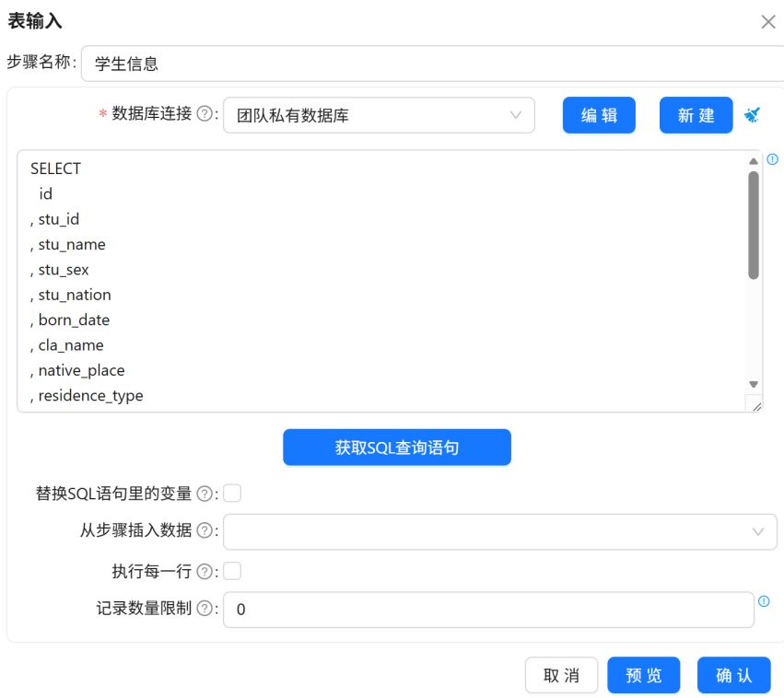Enable 替换SQL语句里的变量 checkbox
The image size is (784, 698).
point(232,494)
